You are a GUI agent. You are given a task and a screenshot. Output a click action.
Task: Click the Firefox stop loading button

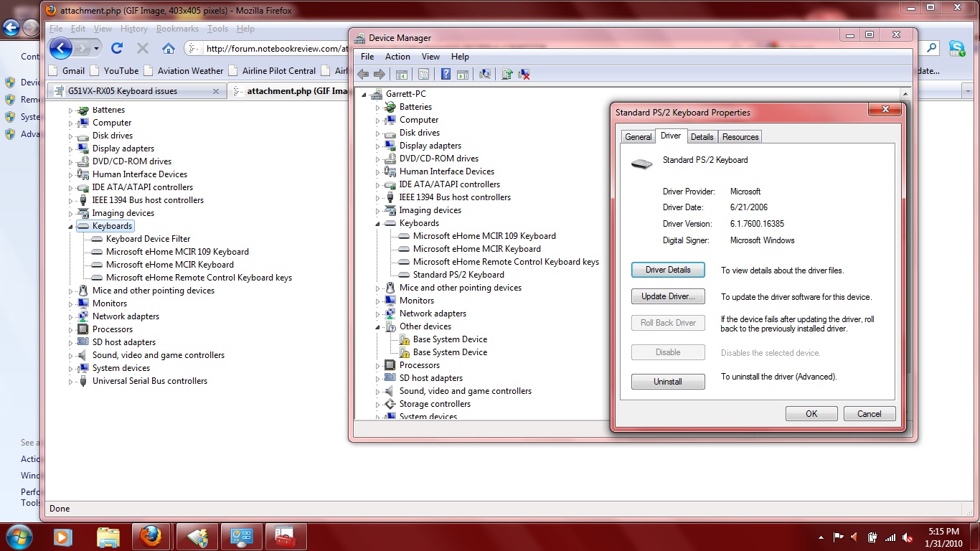142,48
